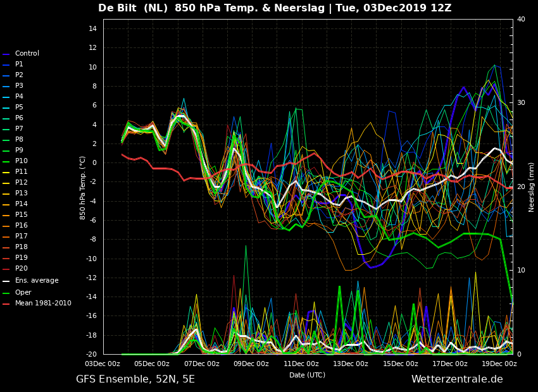Click the Ens. average legend label
The height and width of the screenshot is (392, 538).
coord(36,281)
